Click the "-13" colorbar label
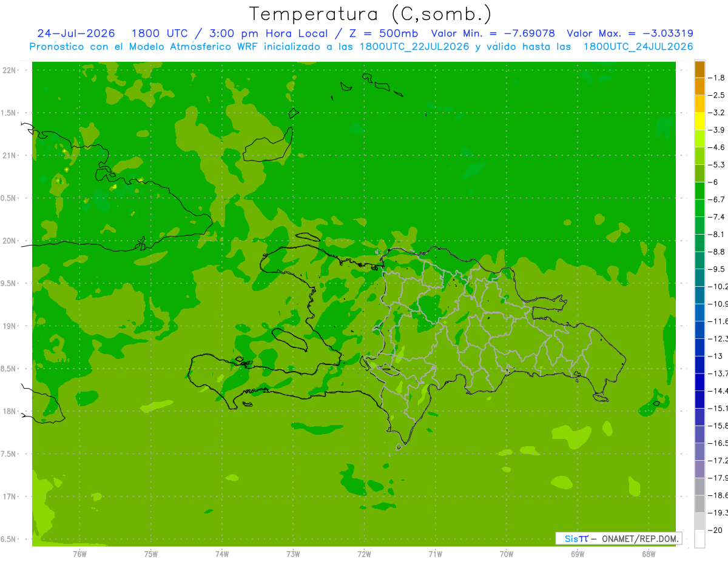728x562 pixels. click(x=715, y=356)
